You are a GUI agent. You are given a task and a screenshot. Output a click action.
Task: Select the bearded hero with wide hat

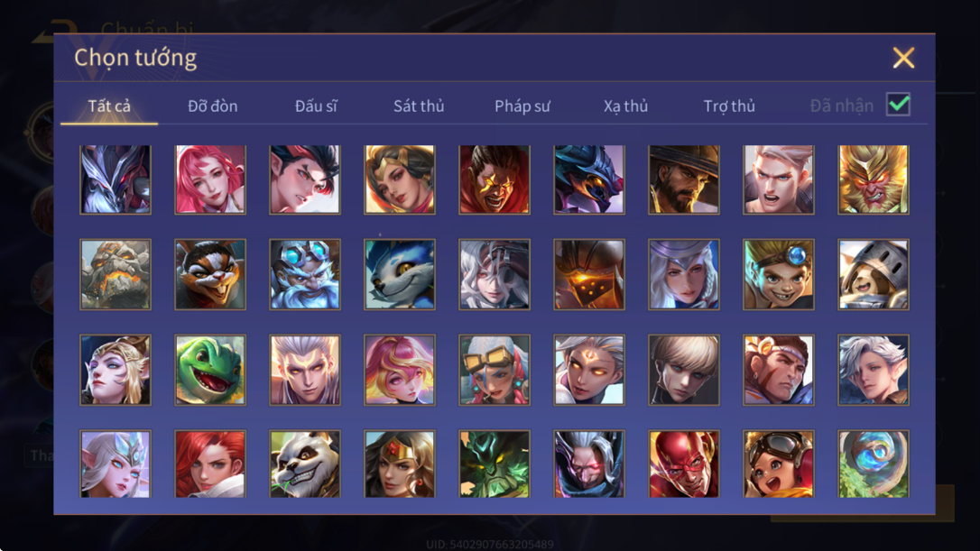pos(684,180)
